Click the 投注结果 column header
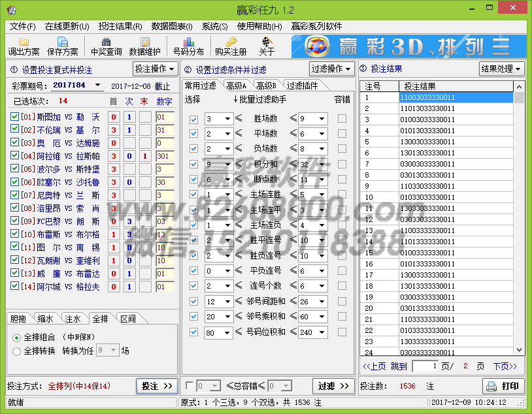The height and width of the screenshot is (414, 532). 456,86
